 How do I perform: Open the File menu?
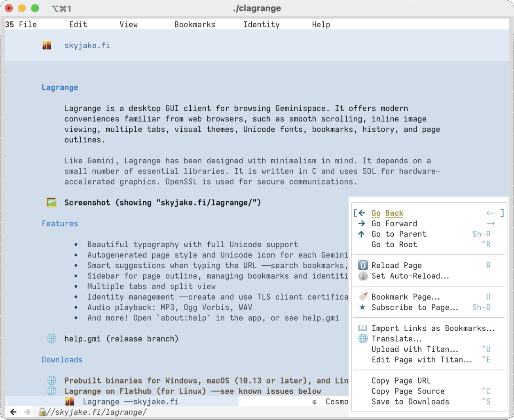(x=28, y=25)
